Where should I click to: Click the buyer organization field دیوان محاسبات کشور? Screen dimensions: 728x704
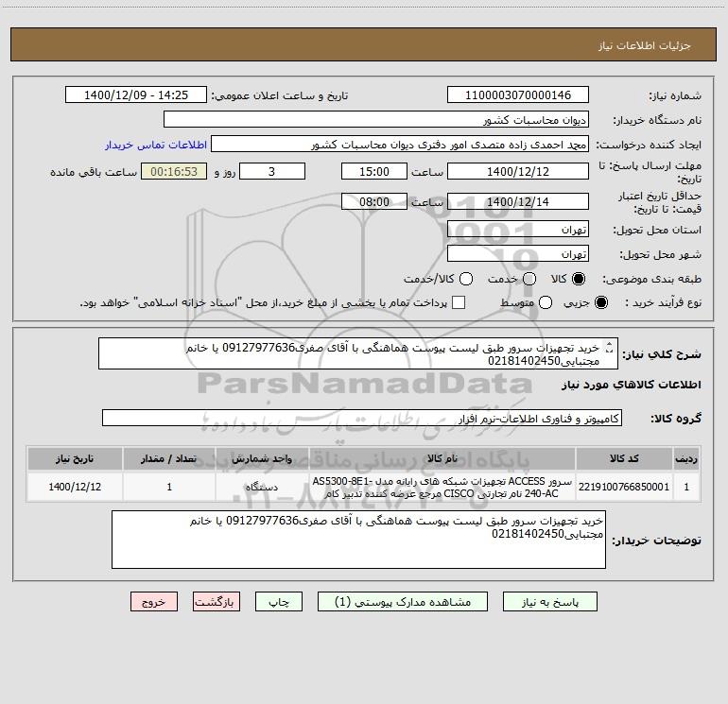pos(376,119)
